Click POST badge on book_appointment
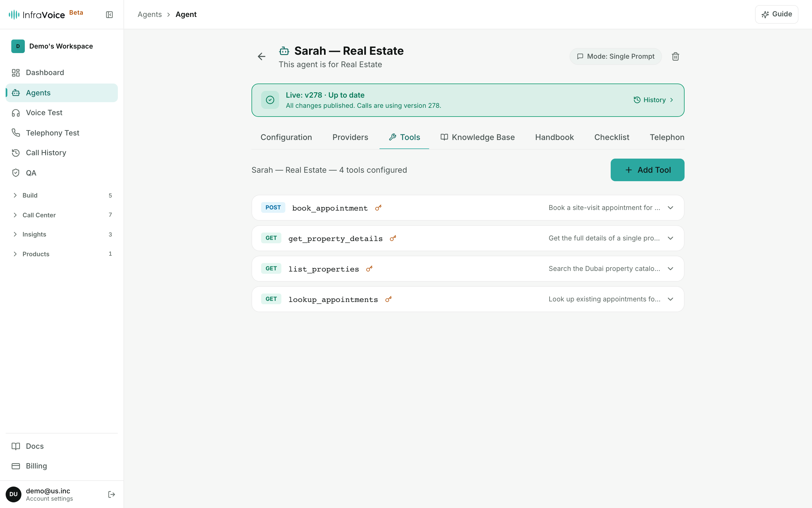 tap(273, 208)
